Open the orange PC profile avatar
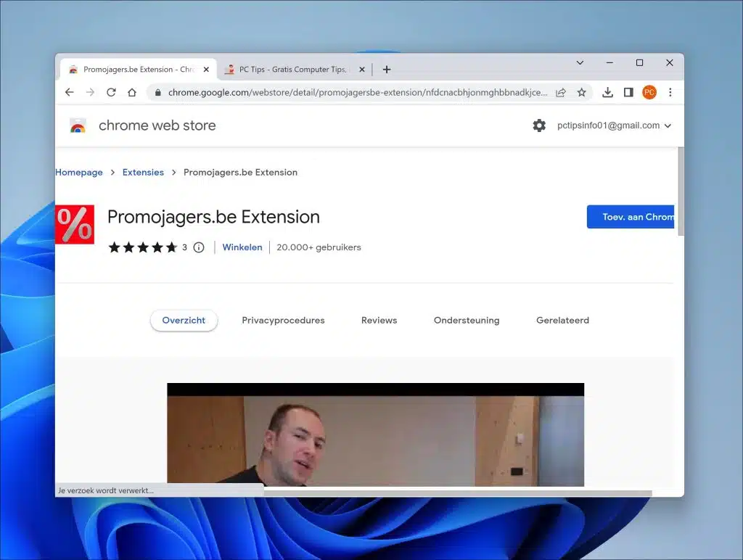The height and width of the screenshot is (560, 743). (649, 92)
